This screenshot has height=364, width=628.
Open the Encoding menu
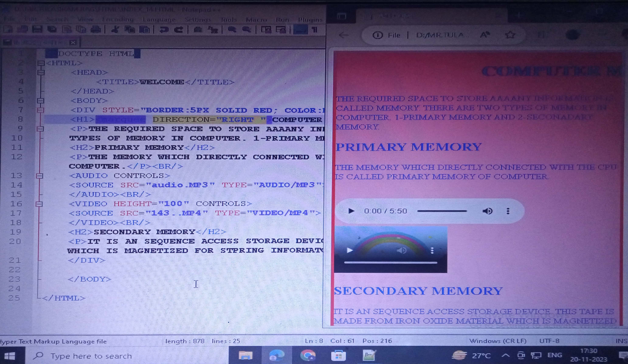[x=117, y=19]
